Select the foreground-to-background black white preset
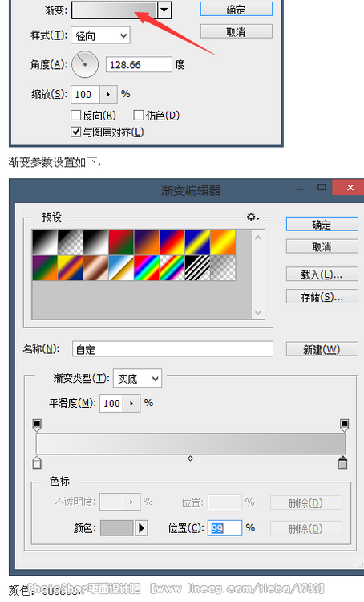 [x=45, y=242]
